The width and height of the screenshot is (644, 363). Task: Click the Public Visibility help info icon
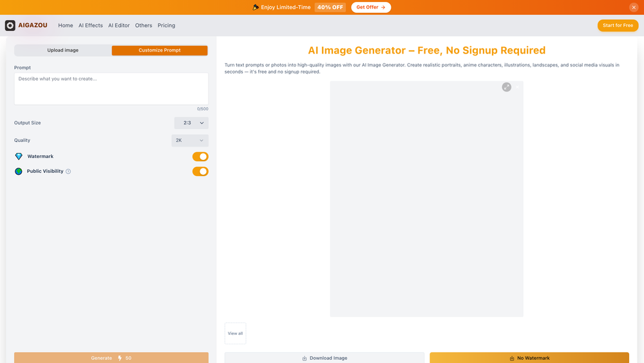(68, 172)
